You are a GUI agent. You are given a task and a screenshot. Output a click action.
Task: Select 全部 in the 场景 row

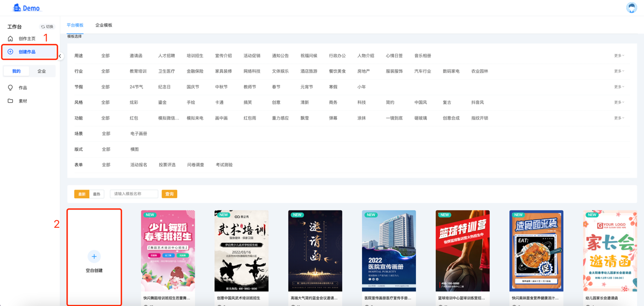point(106,134)
